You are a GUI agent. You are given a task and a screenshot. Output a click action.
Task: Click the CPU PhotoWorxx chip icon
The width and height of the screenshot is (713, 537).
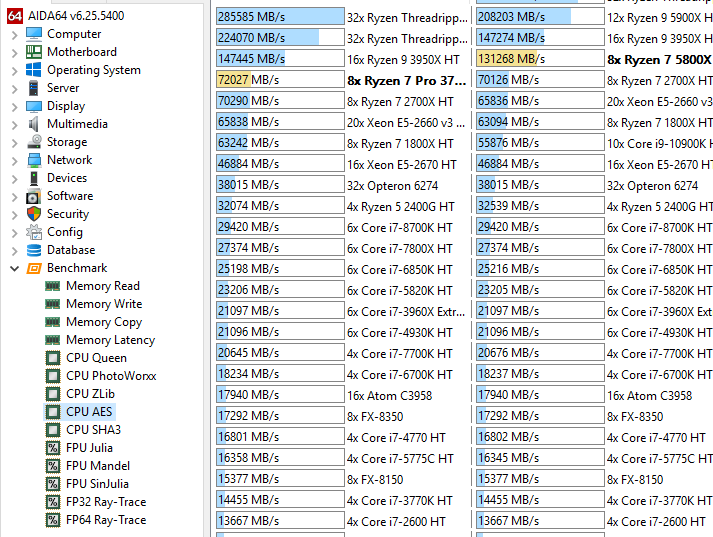pos(53,376)
